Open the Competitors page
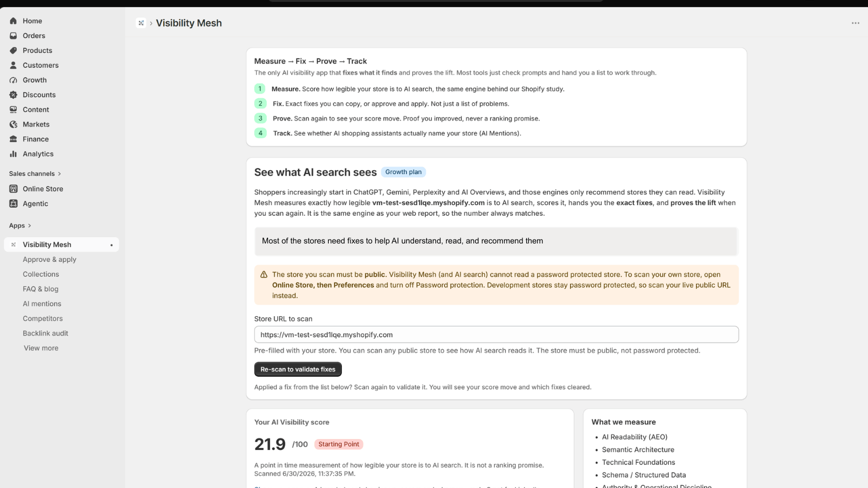The image size is (868, 488). click(43, 319)
